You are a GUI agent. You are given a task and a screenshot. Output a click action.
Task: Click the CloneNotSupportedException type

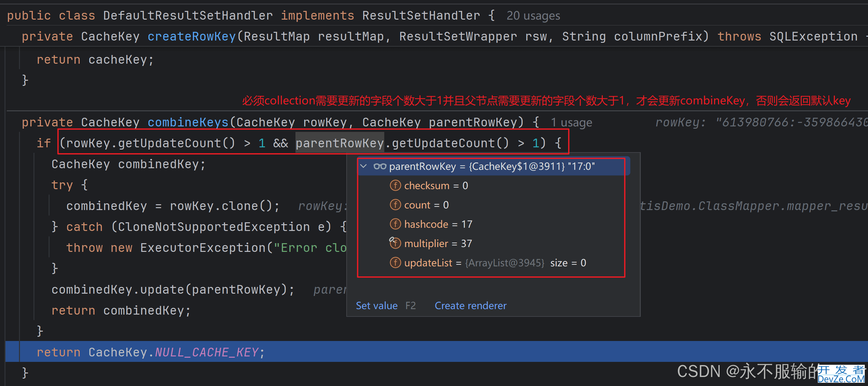point(214,227)
